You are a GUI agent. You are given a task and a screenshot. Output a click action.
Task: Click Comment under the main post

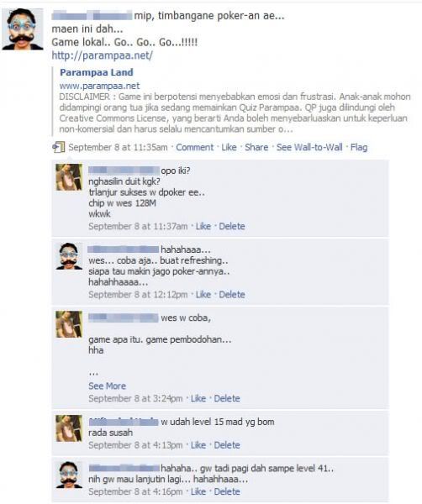tap(194, 147)
